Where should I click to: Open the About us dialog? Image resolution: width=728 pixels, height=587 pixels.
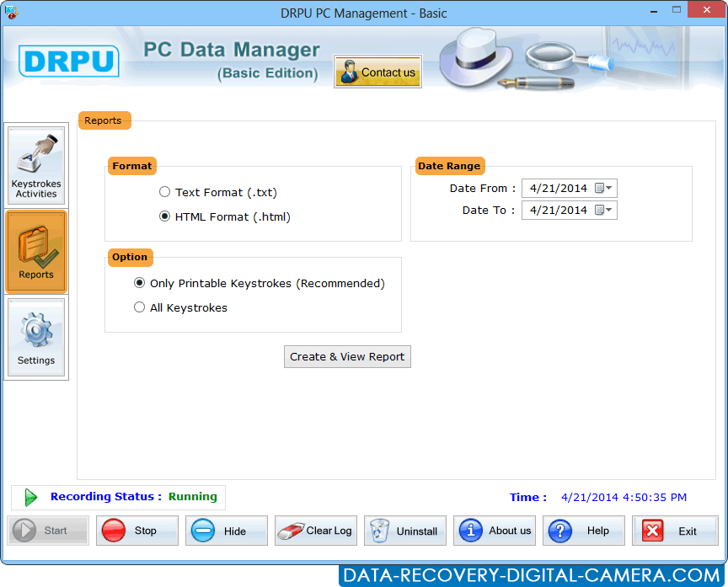coord(495,531)
